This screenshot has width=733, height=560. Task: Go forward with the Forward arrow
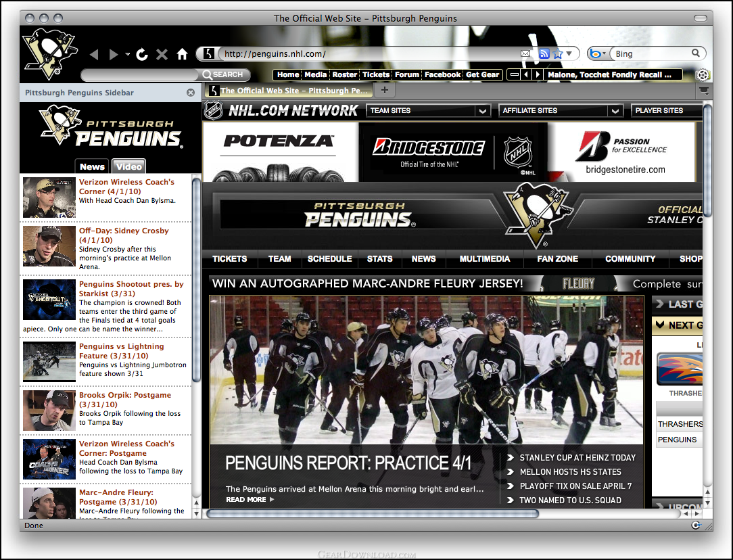point(114,55)
